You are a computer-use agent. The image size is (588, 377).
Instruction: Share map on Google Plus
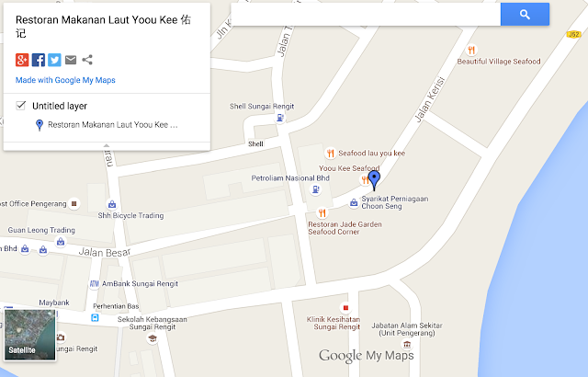click(x=22, y=60)
